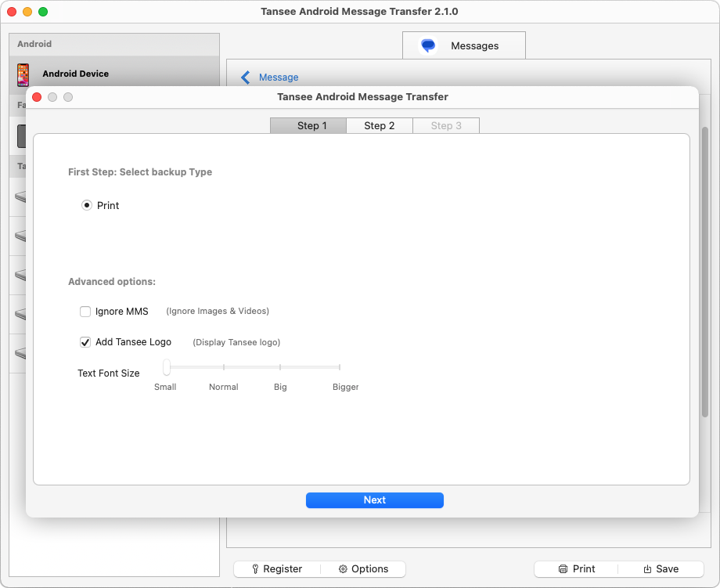The width and height of the screenshot is (720, 588).
Task: Set font size to Normal tick
Action: point(224,367)
